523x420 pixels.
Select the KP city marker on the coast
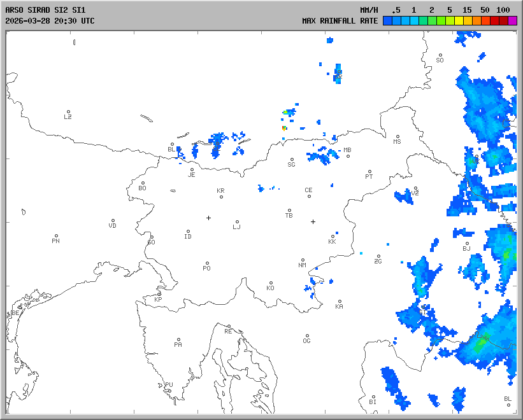tap(159, 295)
